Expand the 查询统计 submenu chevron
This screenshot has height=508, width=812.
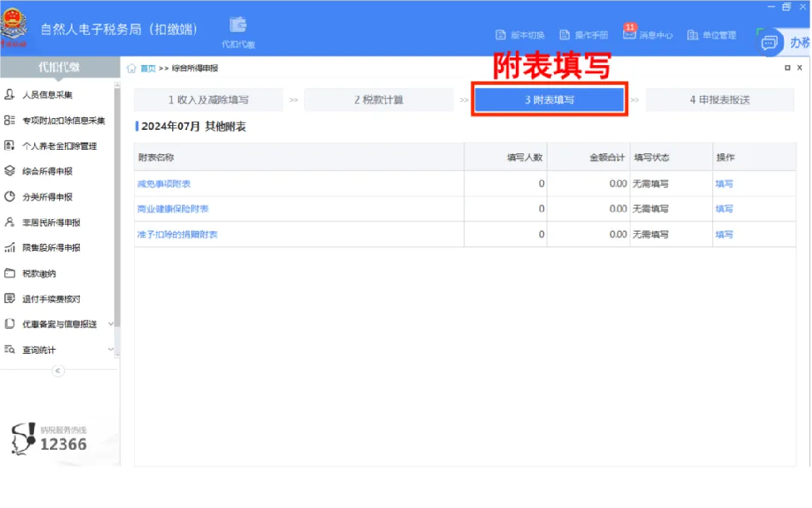(111, 350)
